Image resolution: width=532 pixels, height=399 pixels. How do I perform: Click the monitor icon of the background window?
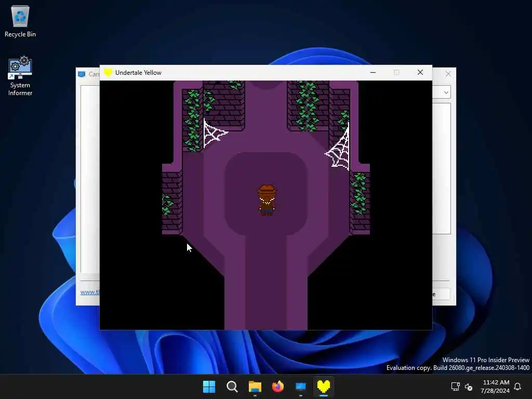82,74
